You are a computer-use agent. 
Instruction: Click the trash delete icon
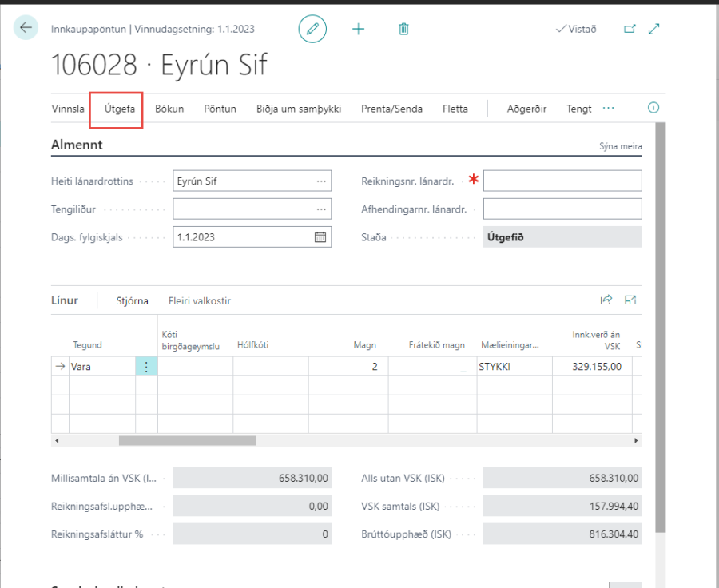(403, 29)
